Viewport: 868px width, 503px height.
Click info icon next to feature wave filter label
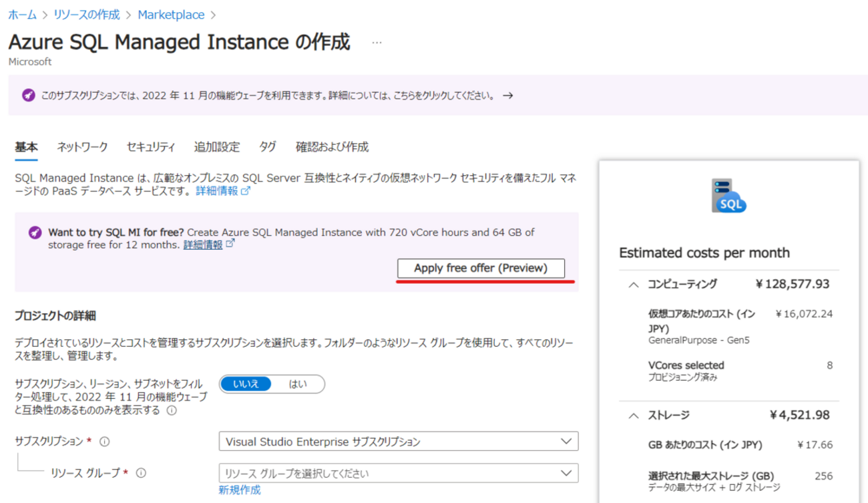pyautogui.click(x=172, y=411)
